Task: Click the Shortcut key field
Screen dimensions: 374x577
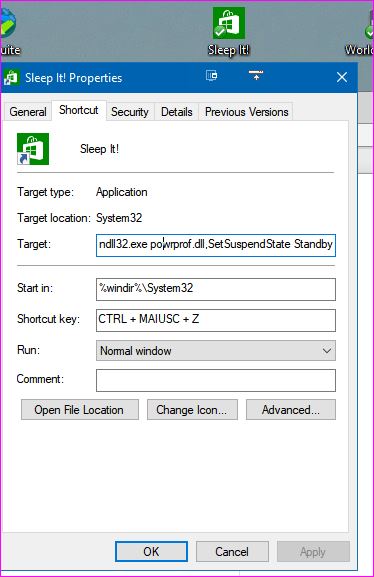Action: (x=216, y=320)
